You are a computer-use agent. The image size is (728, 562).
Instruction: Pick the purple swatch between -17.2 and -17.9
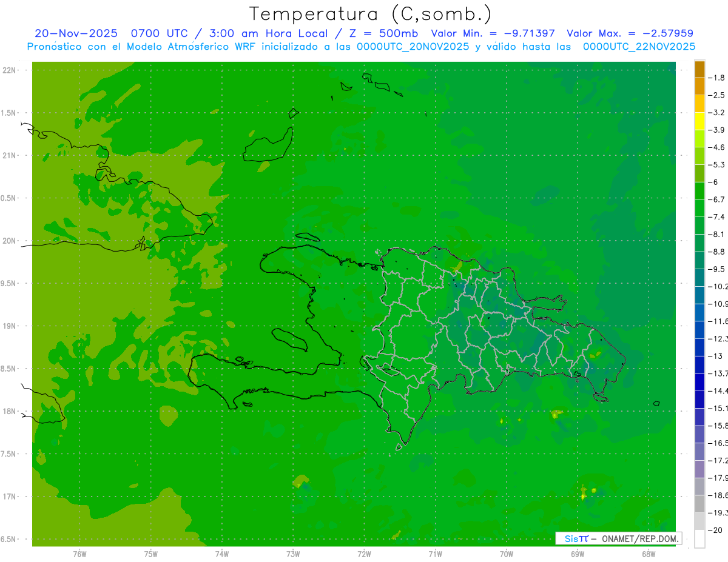click(699, 469)
